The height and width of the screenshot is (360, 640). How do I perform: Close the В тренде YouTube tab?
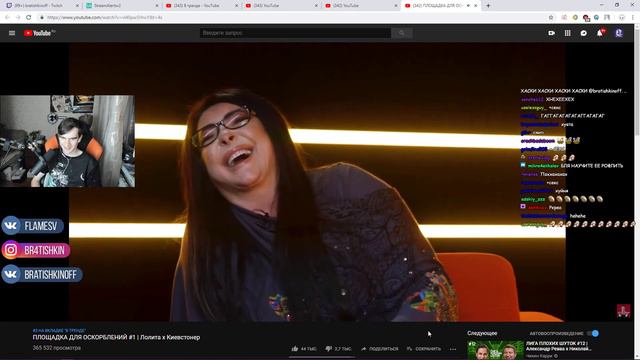(x=236, y=6)
